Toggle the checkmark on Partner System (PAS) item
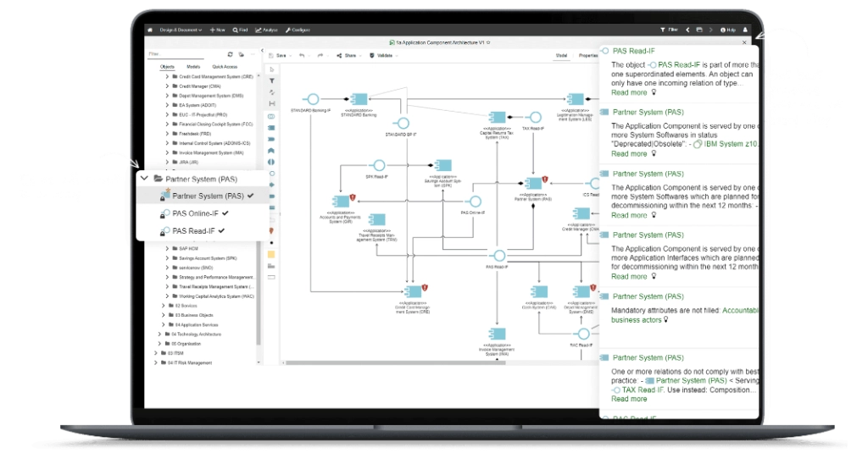The height and width of the screenshot is (459, 868). [250, 196]
